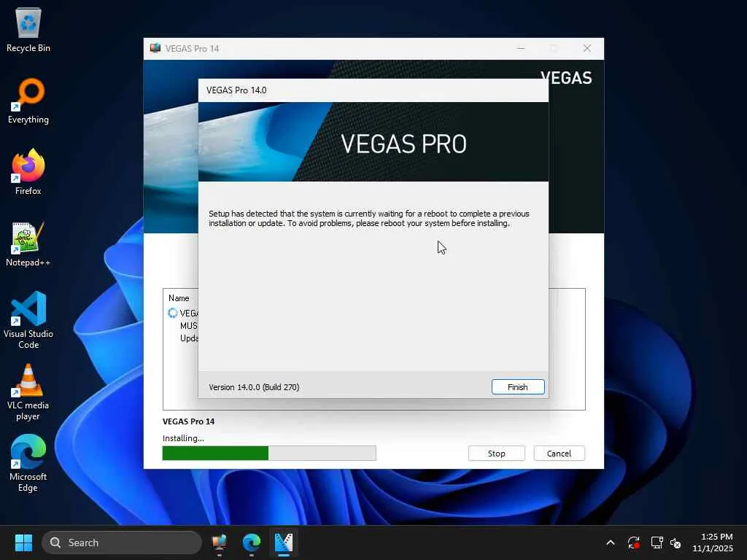
Task: Click the spinning progress icon in list
Action: click(x=172, y=313)
